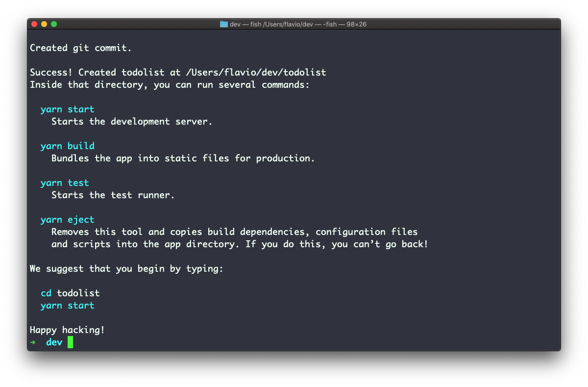Viewport: 588px width, 387px height.
Task: Minimize the terminal using the yellow button
Action: (x=44, y=24)
